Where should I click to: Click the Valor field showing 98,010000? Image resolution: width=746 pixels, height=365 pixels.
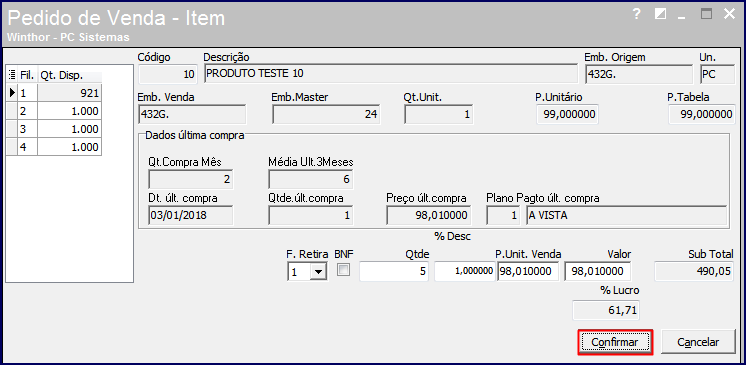click(598, 272)
